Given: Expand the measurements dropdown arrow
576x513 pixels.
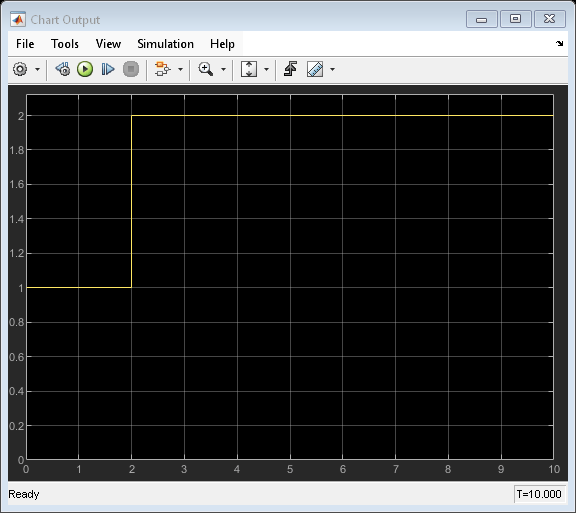Looking at the screenshot, I should coord(332,69).
